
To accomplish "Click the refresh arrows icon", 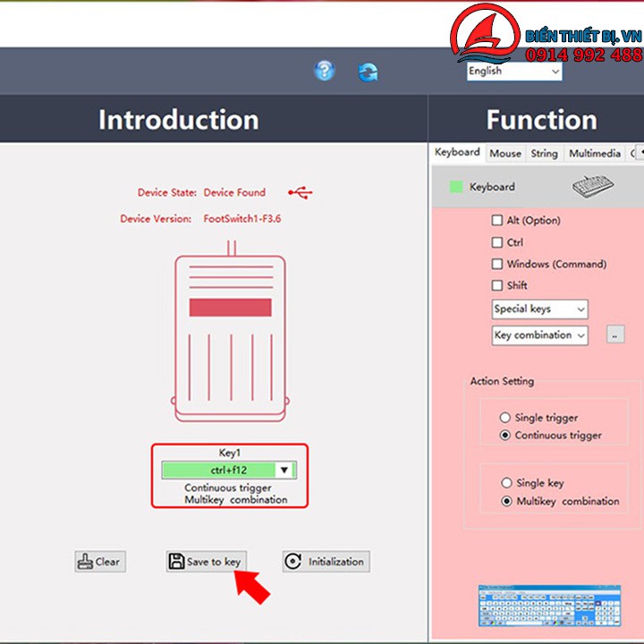I will (368, 72).
